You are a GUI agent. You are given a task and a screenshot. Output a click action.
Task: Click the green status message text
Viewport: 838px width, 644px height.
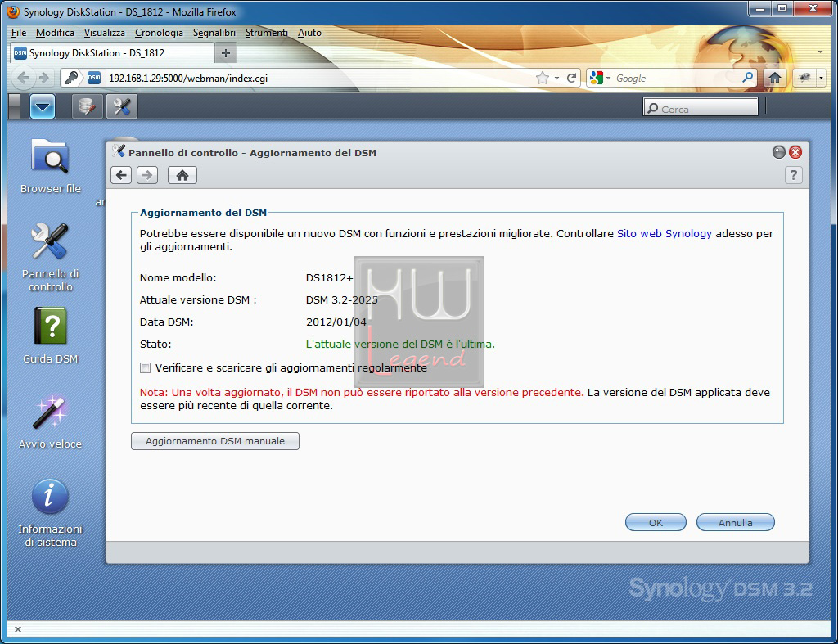pyautogui.click(x=400, y=345)
